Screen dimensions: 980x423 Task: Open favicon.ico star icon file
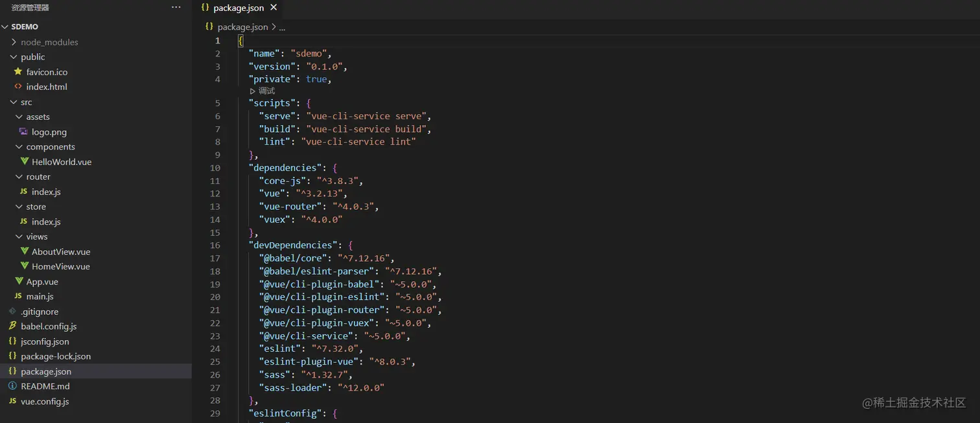coord(18,72)
